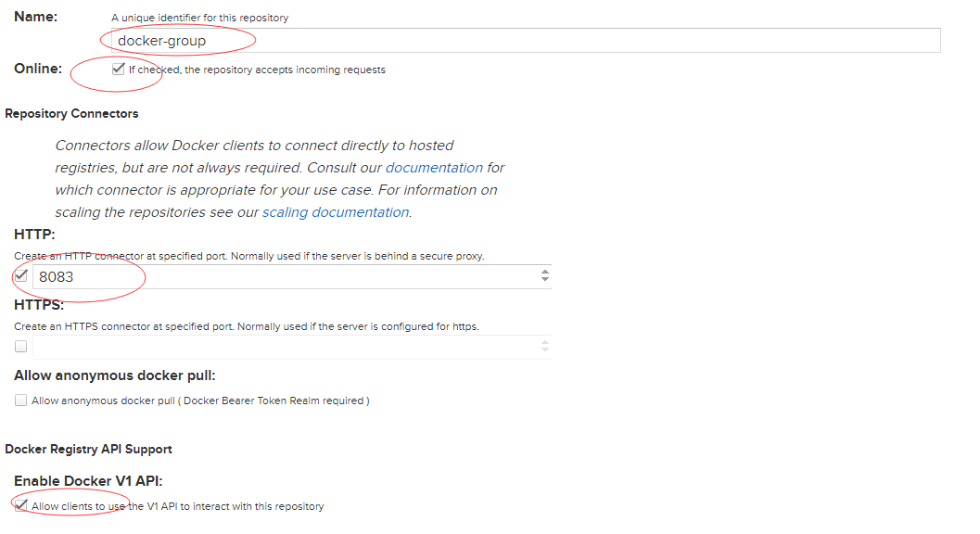Click the 'Enable Docker V1 API:' label
Image resolution: width=980 pixels, height=534 pixels.
88,481
